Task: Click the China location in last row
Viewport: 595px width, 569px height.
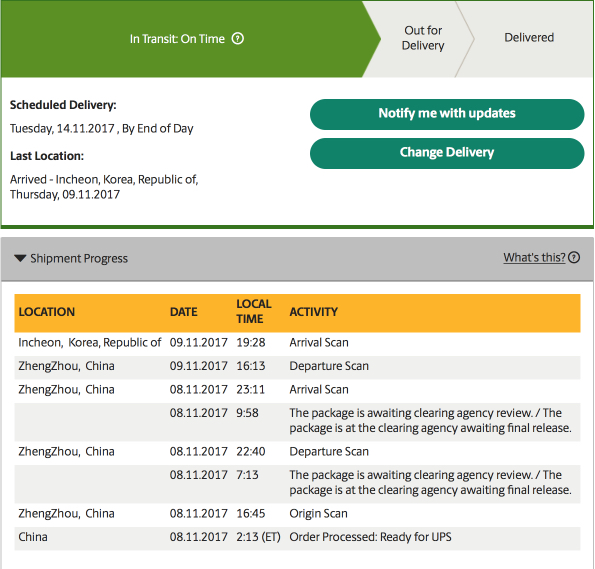Action: 33,537
